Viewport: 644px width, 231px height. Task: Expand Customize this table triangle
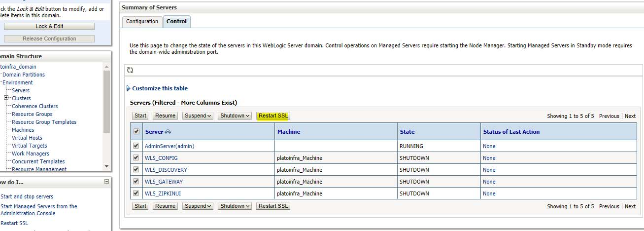coord(129,88)
